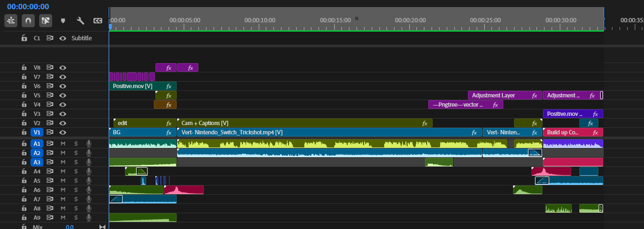Click the playhead timecode 00:00:00:00
The height and width of the screenshot is (229, 644).
point(28,7)
